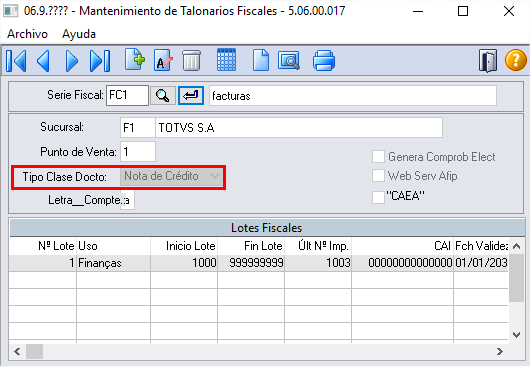Open help with question mark icon

[x=515, y=60]
